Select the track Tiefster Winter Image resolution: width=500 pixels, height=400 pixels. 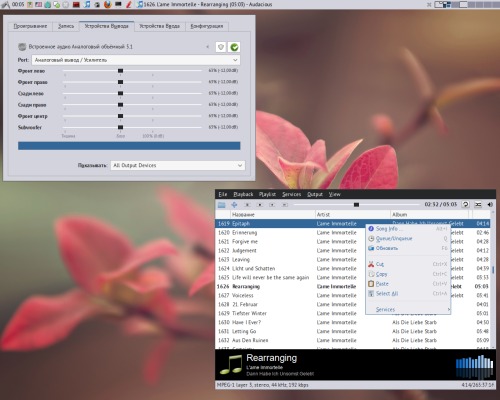[353, 313]
